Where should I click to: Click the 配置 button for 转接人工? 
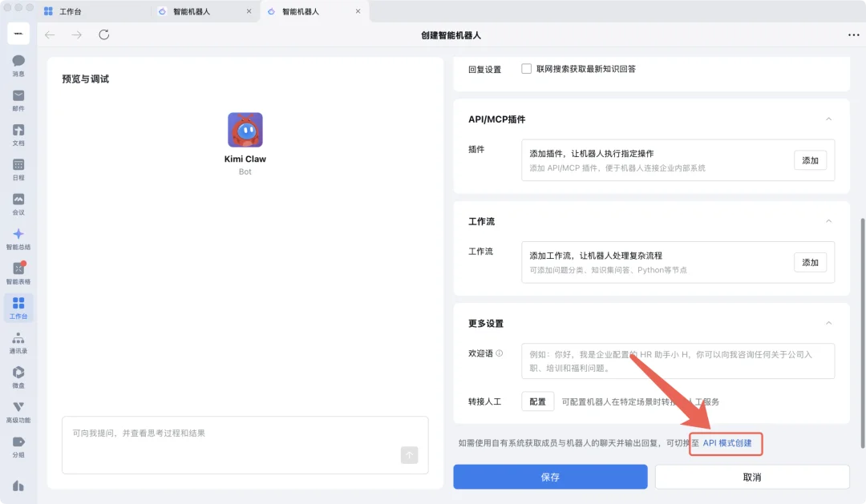click(x=537, y=401)
